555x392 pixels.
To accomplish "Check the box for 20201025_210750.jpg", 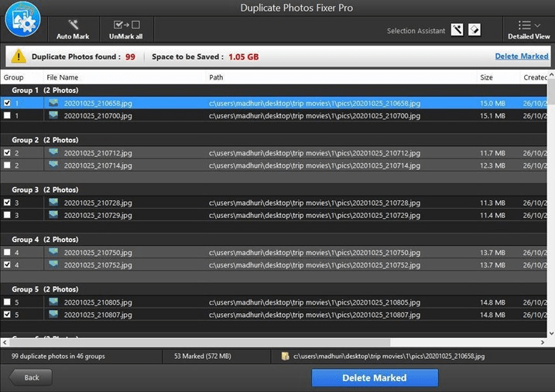I will click(7, 252).
